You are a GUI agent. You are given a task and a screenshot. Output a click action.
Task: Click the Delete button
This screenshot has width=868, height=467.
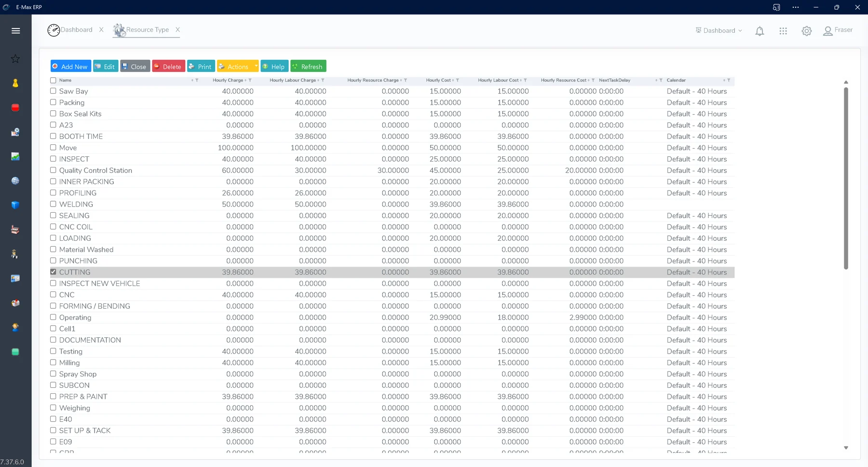pyautogui.click(x=168, y=66)
